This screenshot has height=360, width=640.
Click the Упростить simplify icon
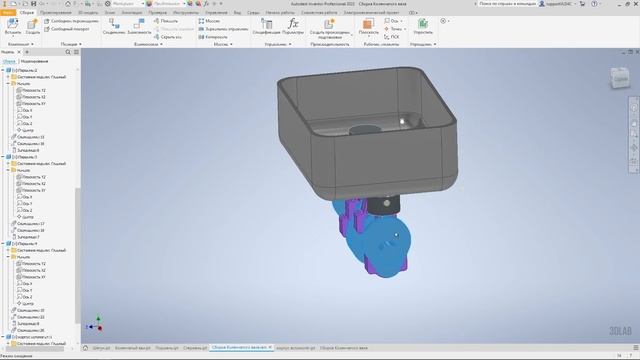pyautogui.click(x=423, y=26)
